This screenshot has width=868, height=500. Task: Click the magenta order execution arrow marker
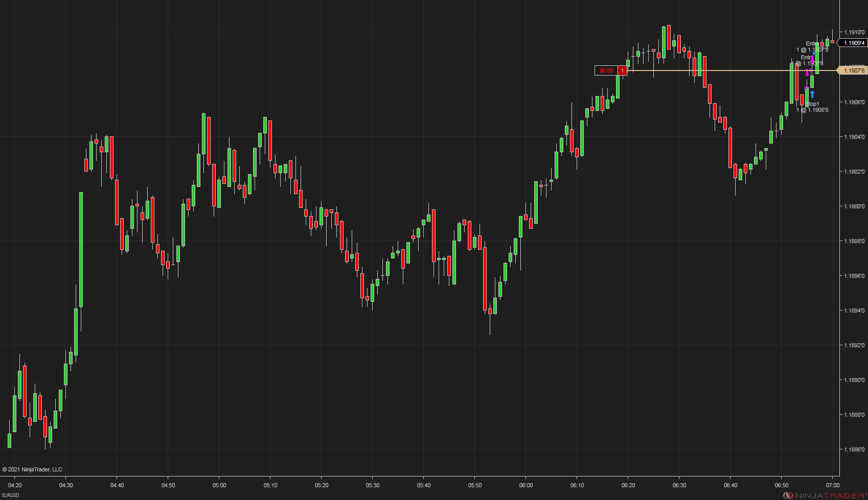pos(807,73)
